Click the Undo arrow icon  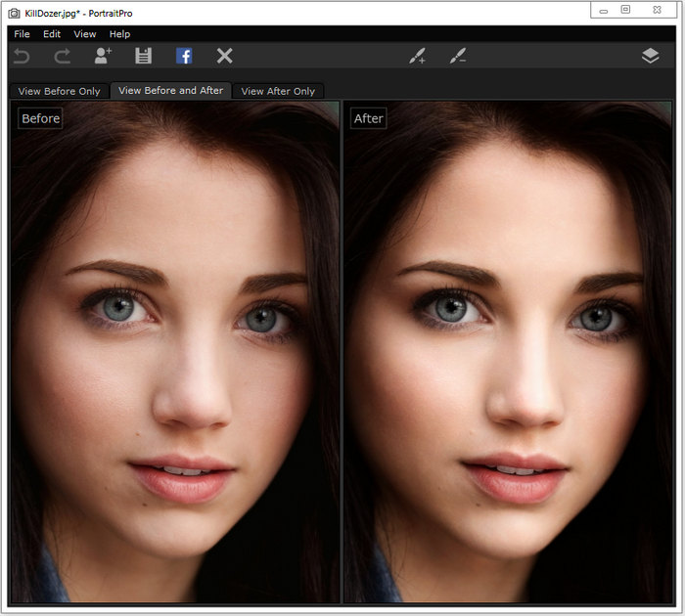22,57
